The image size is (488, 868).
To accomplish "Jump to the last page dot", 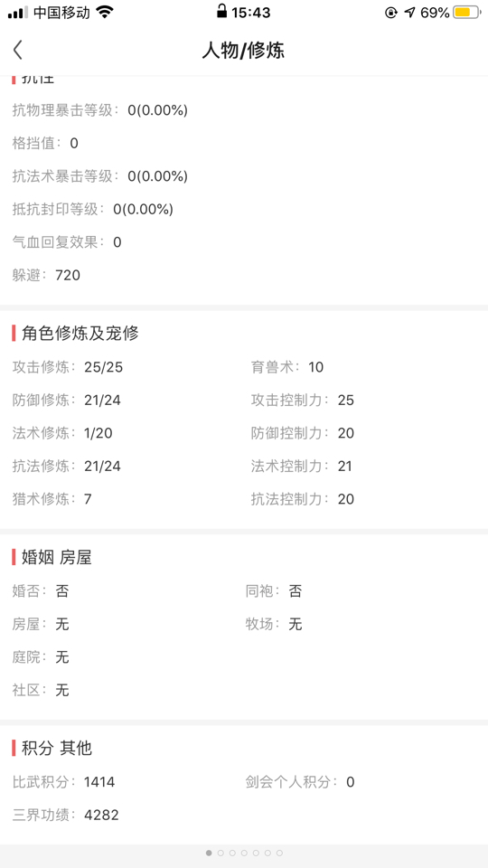I will tap(279, 853).
